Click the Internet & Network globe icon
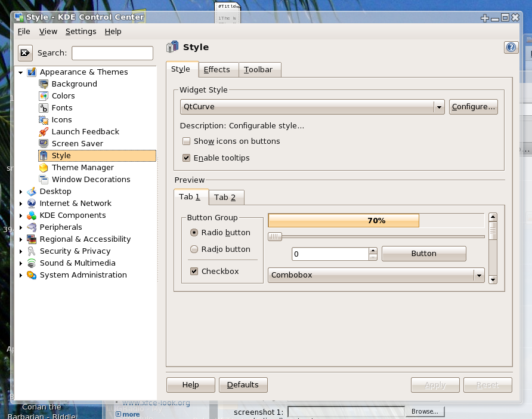The height and width of the screenshot is (419, 532). (32, 204)
